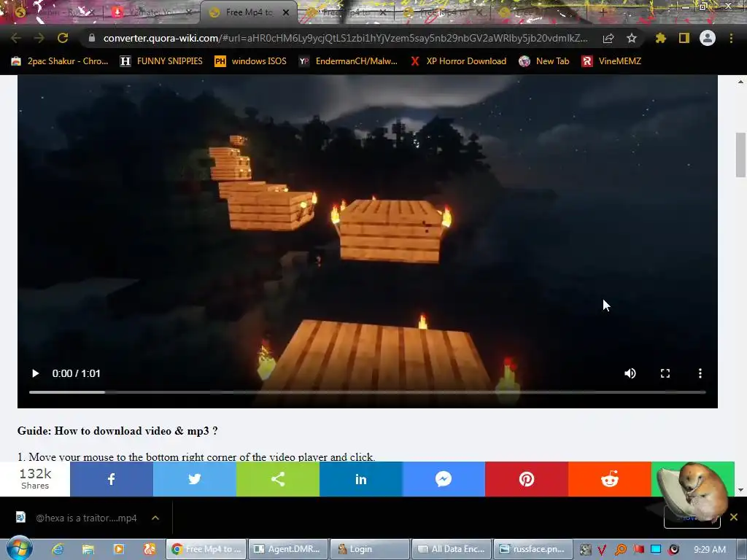747x560 pixels.
Task: Share via Facebook Messenger
Action: pyautogui.click(x=444, y=479)
